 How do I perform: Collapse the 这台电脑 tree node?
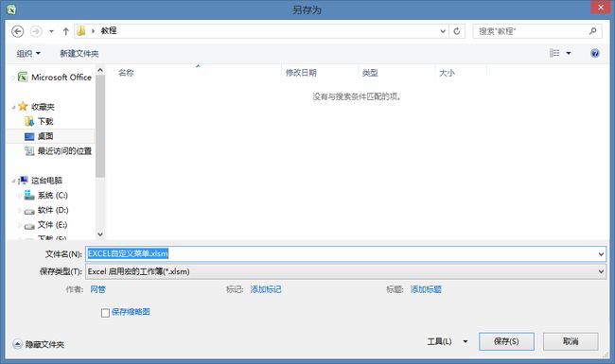coord(13,181)
